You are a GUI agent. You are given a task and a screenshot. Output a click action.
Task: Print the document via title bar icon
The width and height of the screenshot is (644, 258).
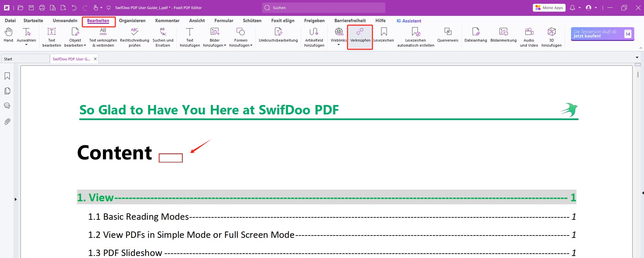pos(42,8)
